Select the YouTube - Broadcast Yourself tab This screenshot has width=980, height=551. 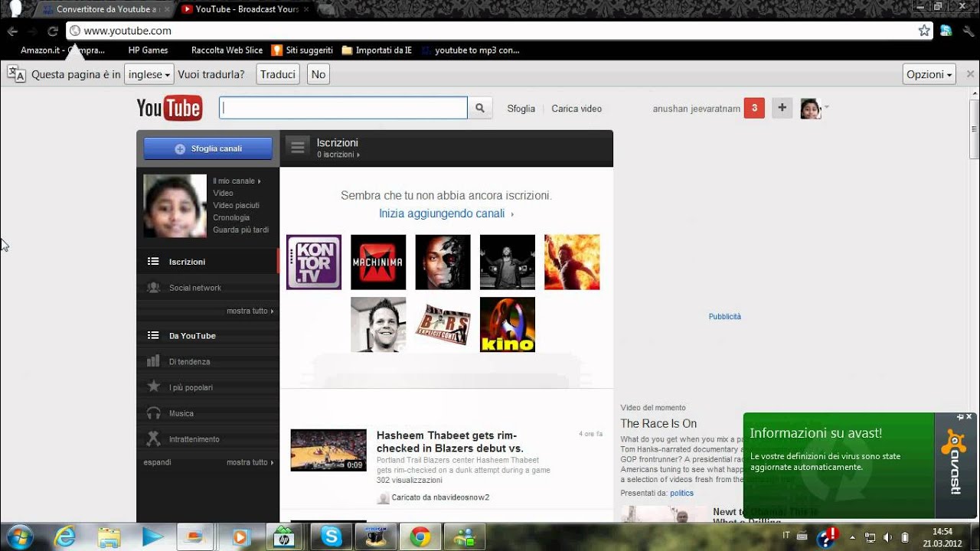[247, 9]
